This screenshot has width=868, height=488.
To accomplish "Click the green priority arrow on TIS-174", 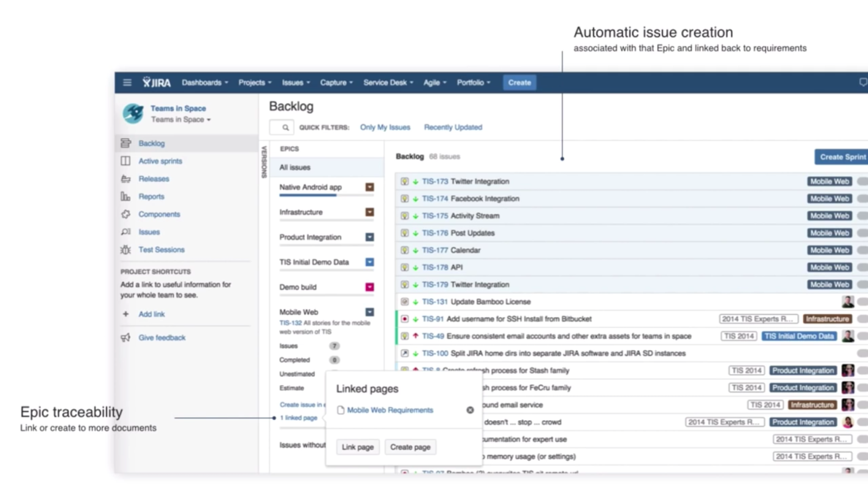I will 416,199.
